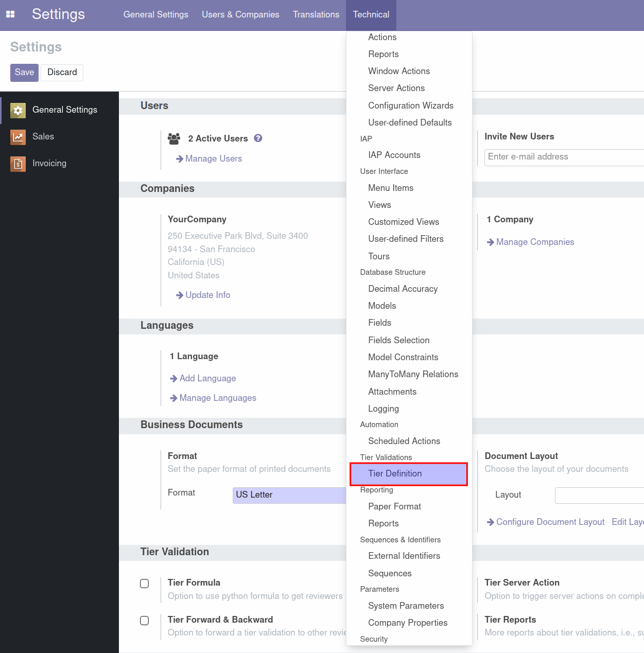
Task: Open the US Letter format dropdown
Action: (x=289, y=495)
